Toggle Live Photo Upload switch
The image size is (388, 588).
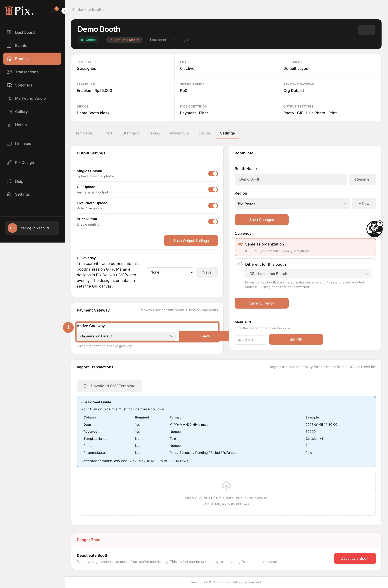213,205
